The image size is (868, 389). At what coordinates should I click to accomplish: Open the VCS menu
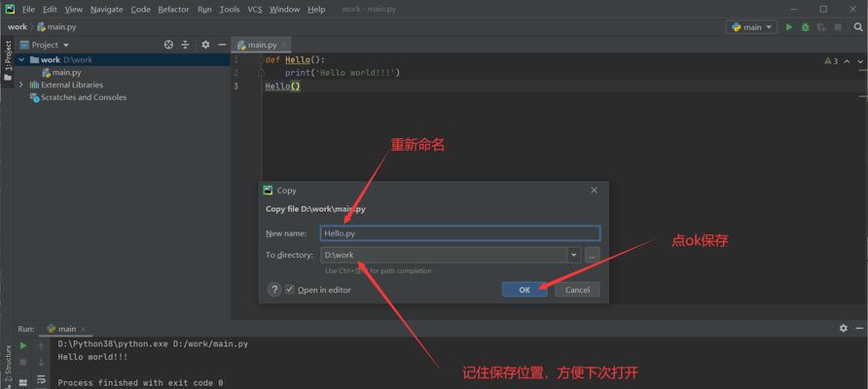pyautogui.click(x=255, y=10)
